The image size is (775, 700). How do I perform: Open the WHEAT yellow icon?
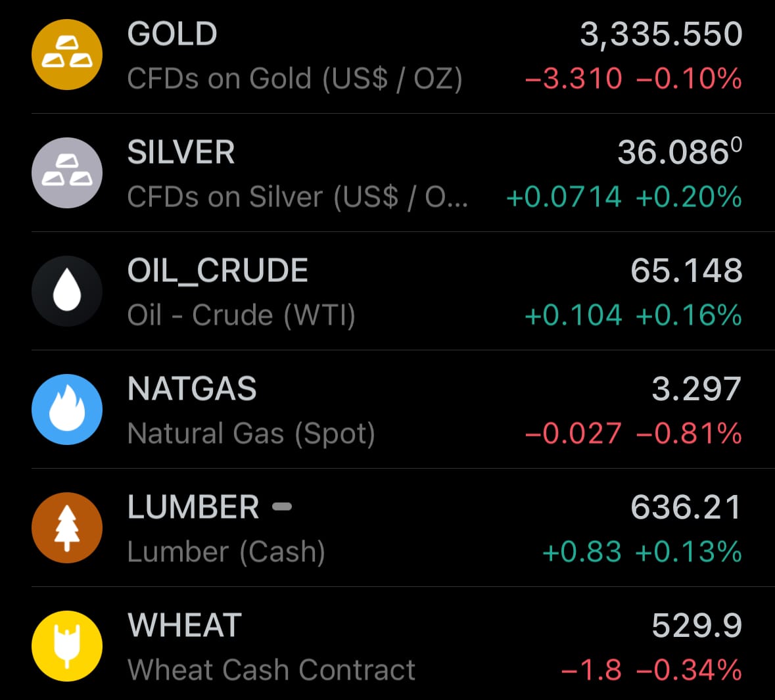point(67,646)
